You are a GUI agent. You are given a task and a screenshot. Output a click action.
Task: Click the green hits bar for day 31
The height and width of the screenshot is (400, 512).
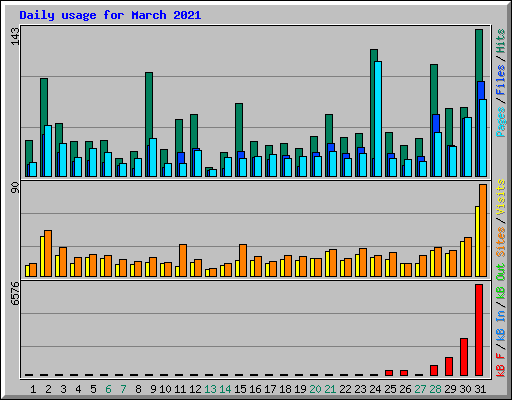[x=479, y=55]
